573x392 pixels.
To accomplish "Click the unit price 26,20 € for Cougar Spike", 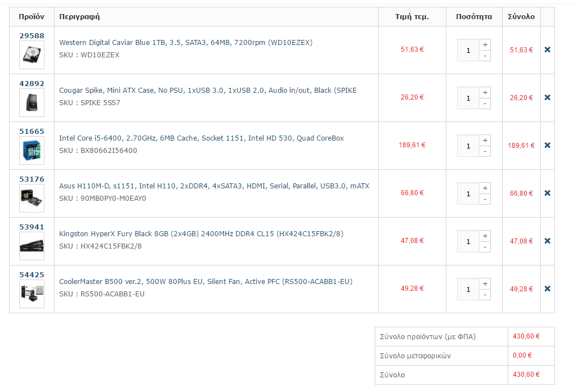I will click(x=412, y=97).
